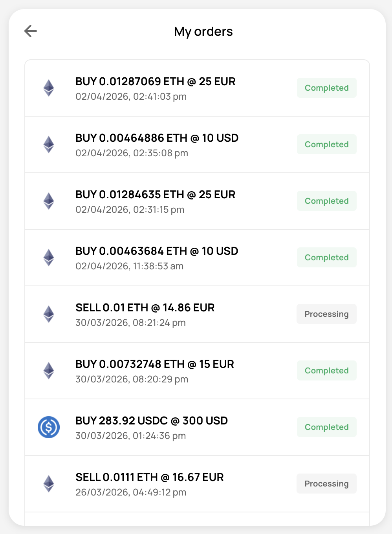Click the order timestamp 02/04/2026, 11:38:53 am

[x=130, y=266]
